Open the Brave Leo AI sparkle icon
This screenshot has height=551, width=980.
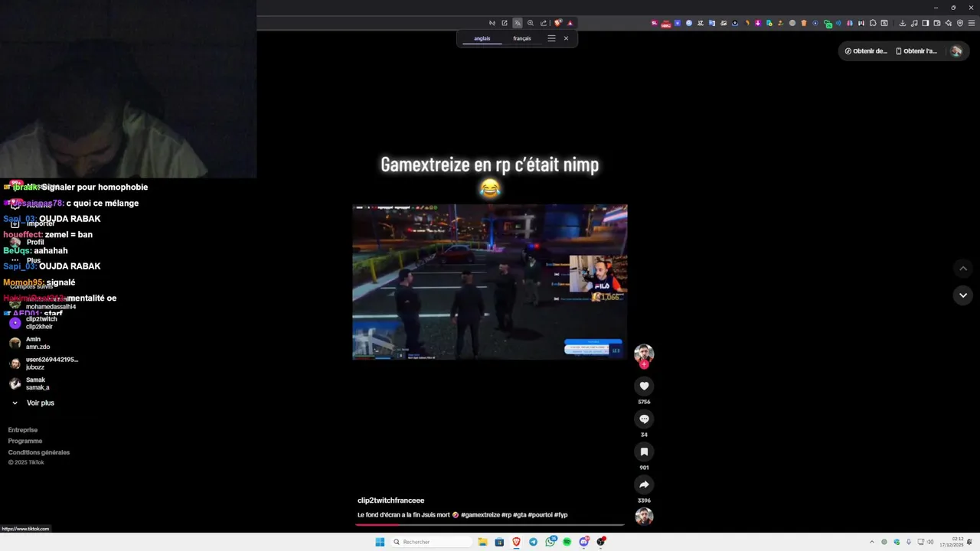coord(949,23)
